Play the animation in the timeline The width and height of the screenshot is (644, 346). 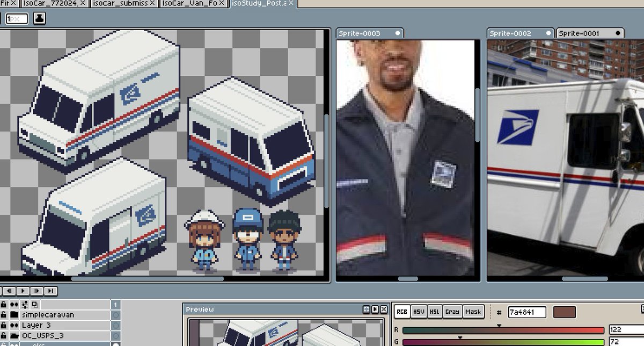23,291
